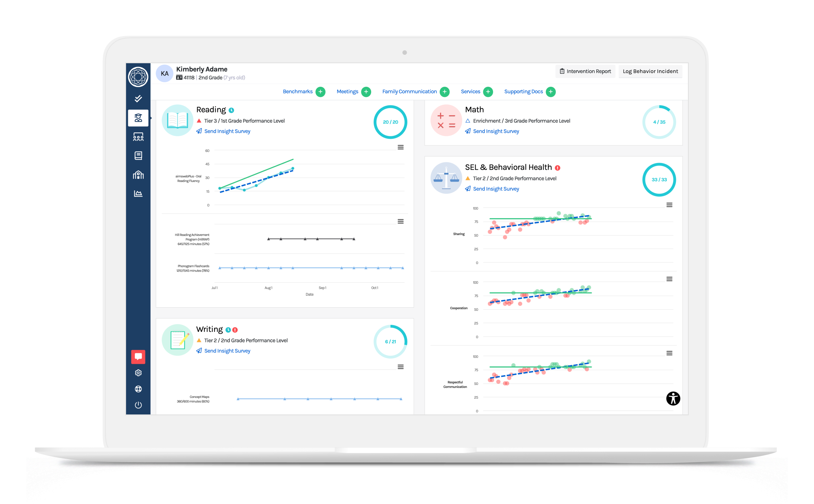The height and width of the screenshot is (504, 814).
Task: Click Send Insight Survey under Reading
Action: click(227, 130)
